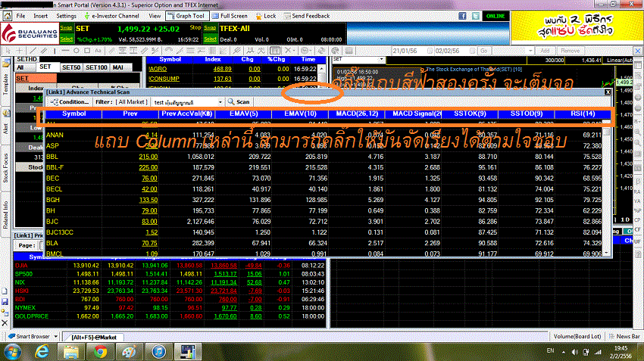The width and height of the screenshot is (644, 361).
Task: Open the Template folder icon in left sidebar
Action: coord(6,64)
